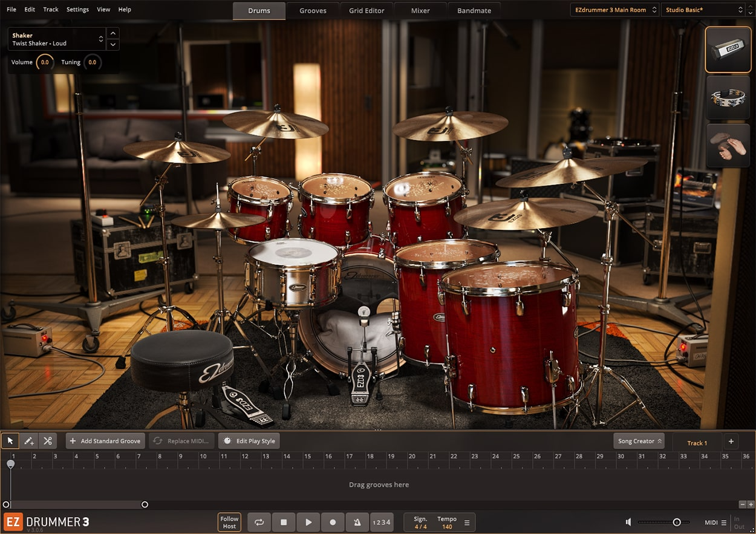Viewport: 756px width, 534px height.
Task: Select the scissors cut tool
Action: click(48, 441)
